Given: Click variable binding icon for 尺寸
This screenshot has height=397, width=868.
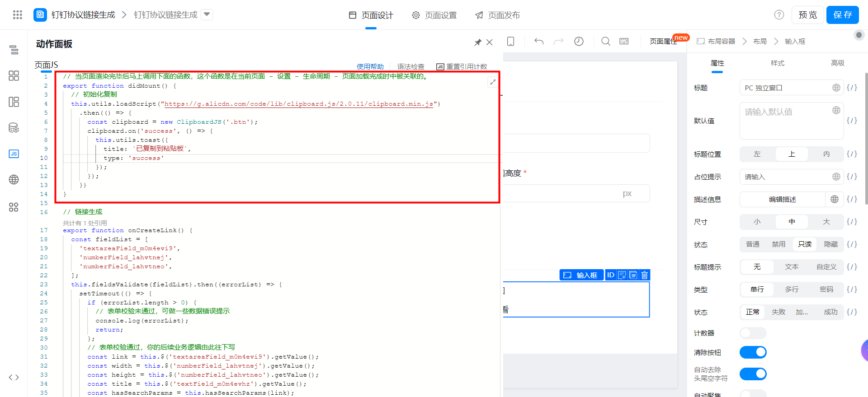Looking at the screenshot, I should coord(852,222).
